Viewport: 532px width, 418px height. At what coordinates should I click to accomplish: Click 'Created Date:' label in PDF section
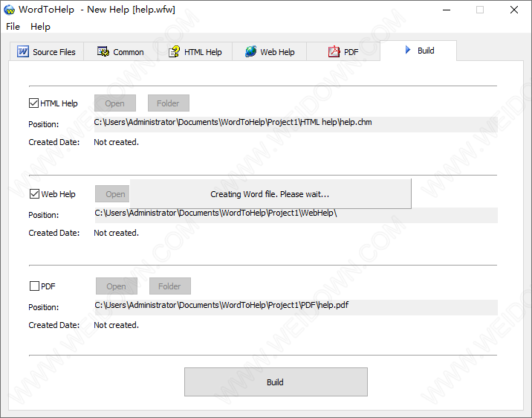pyautogui.click(x=54, y=325)
